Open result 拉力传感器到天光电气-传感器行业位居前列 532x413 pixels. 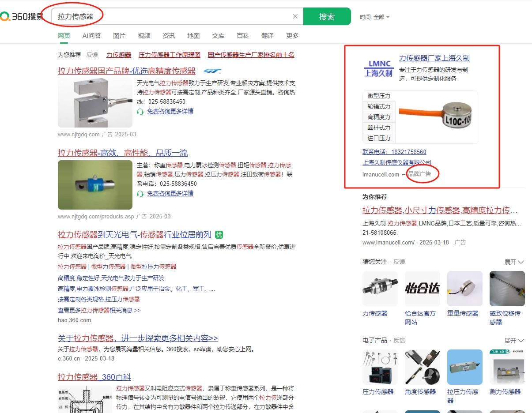click(x=135, y=234)
